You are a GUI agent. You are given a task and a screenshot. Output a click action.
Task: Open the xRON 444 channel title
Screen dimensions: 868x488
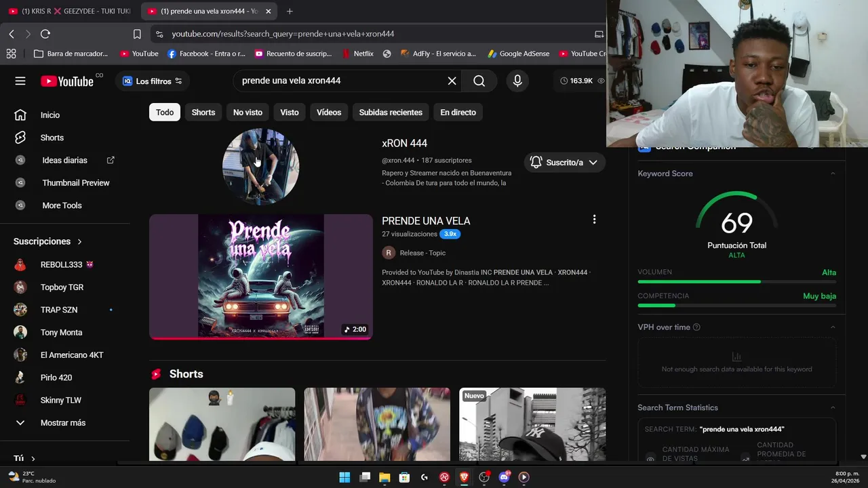point(404,143)
